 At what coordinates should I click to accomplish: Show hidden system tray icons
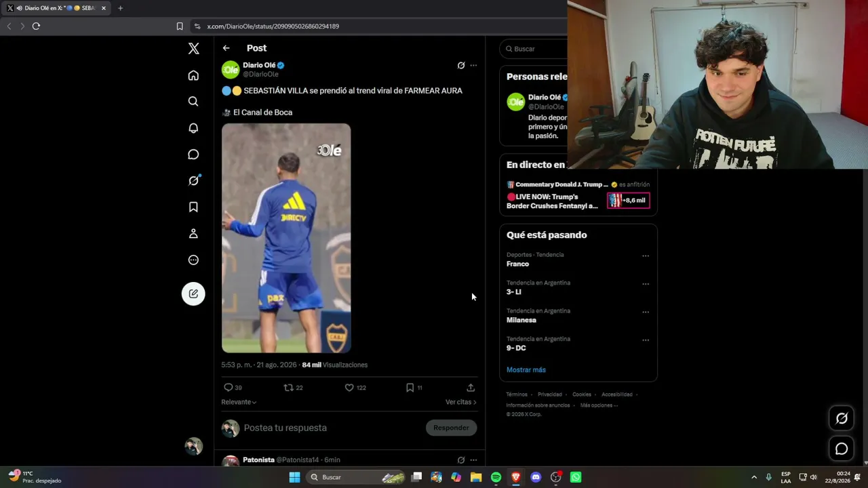click(x=753, y=477)
